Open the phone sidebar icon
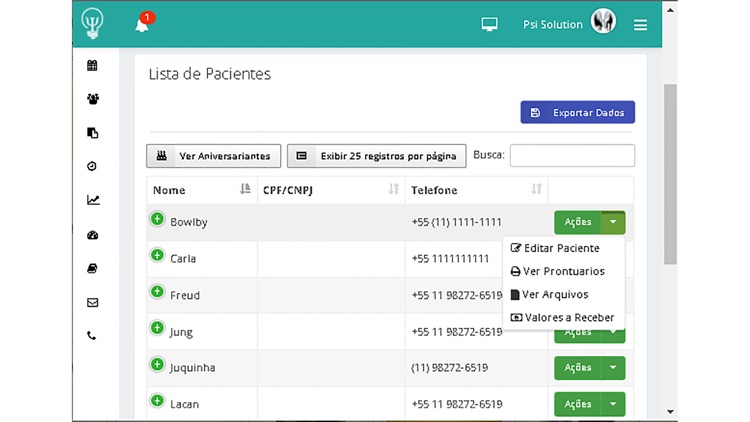Image resolution: width=750 pixels, height=422 pixels. click(91, 336)
